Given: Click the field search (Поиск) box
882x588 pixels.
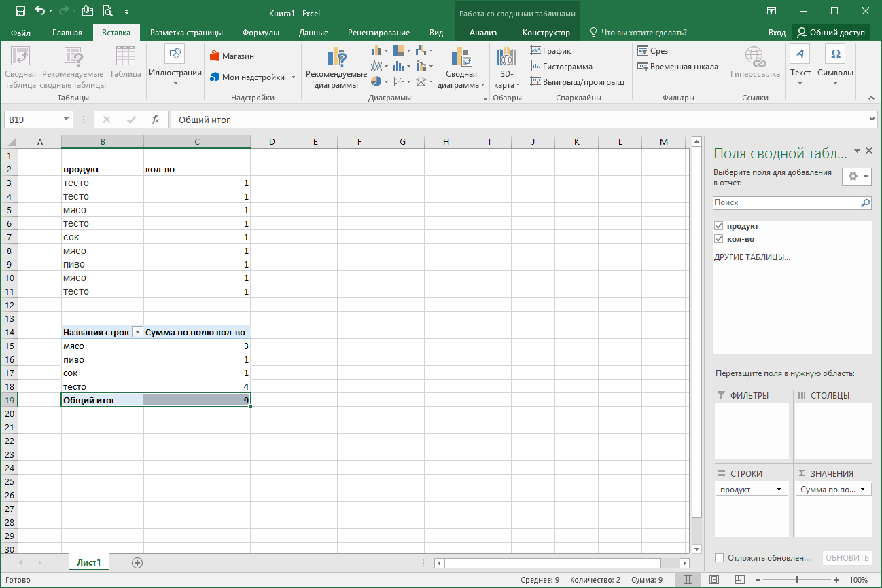Looking at the screenshot, I should (792, 202).
